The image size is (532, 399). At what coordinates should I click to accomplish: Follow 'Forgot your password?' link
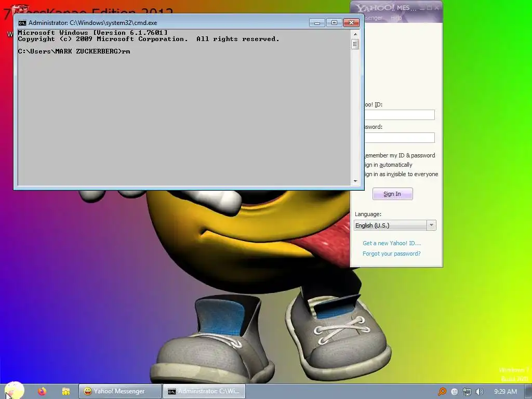tap(392, 254)
